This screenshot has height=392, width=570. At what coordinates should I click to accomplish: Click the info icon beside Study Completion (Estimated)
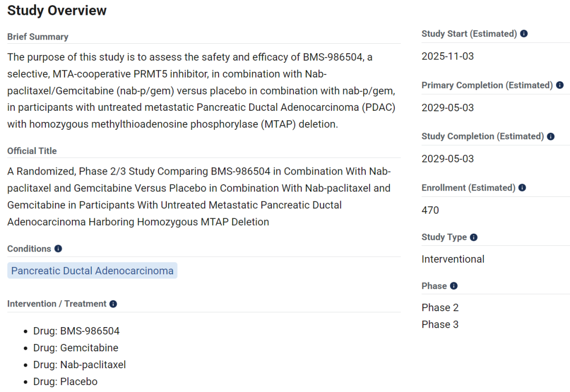(x=550, y=136)
